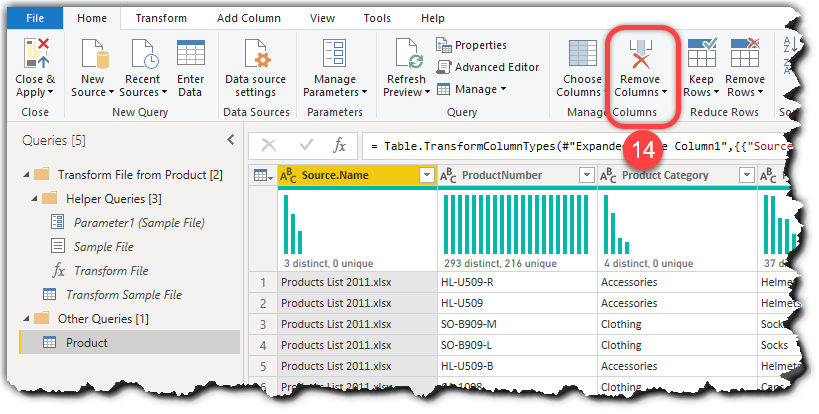Collapse the Other Queries folder
Screen dimensions: 819x414
tap(26, 319)
